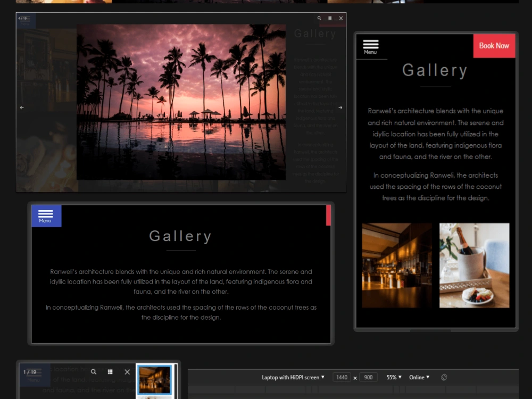Go to the previous image with the left arrow
The image size is (532, 399).
click(22, 107)
